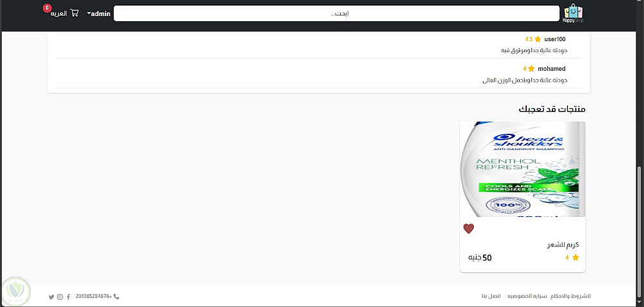Viewport: 644px width, 307px height.
Task: Toggle the heart favorite on shampoo product
Action: pos(469,228)
